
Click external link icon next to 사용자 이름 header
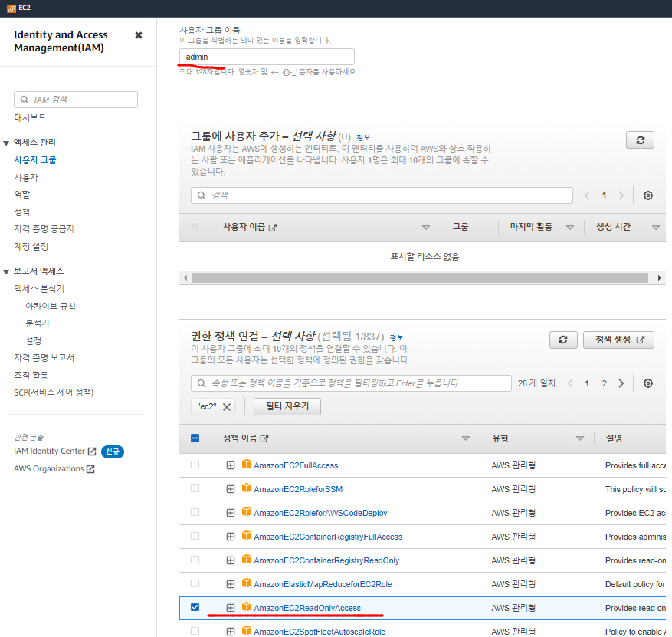(x=273, y=227)
